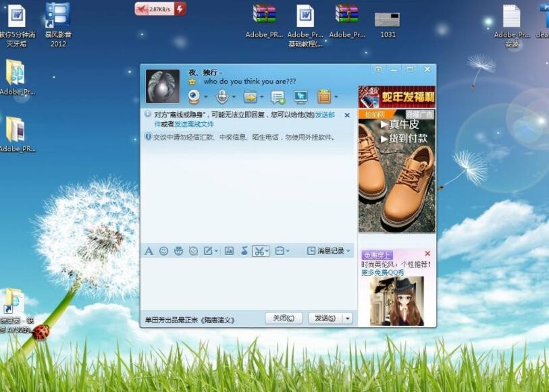Click the message typing area
549x392 pixels.
click(248, 283)
